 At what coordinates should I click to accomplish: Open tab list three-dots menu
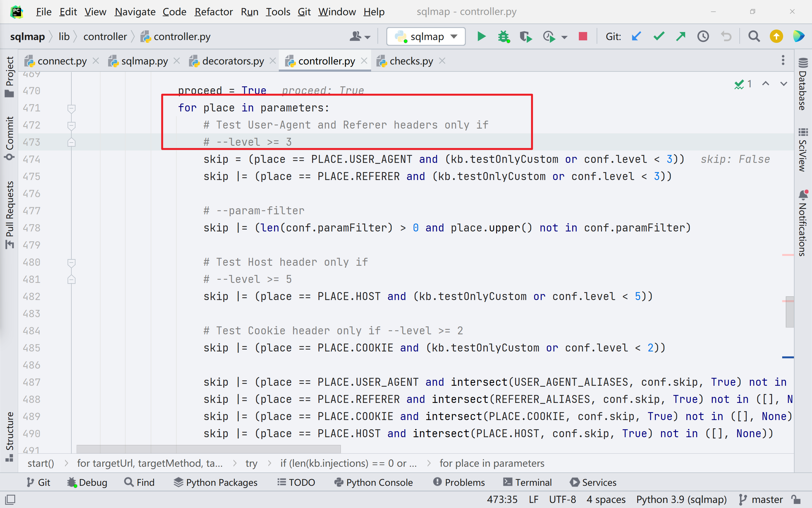783,60
